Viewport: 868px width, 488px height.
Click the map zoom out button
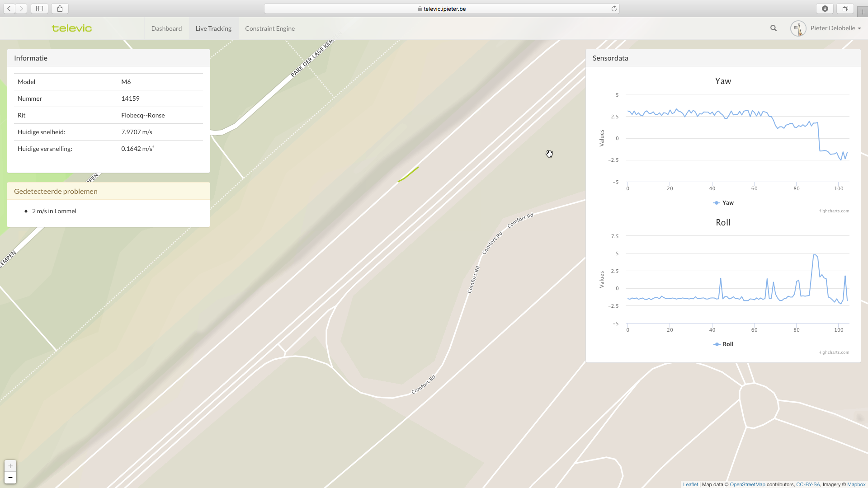[x=10, y=478]
